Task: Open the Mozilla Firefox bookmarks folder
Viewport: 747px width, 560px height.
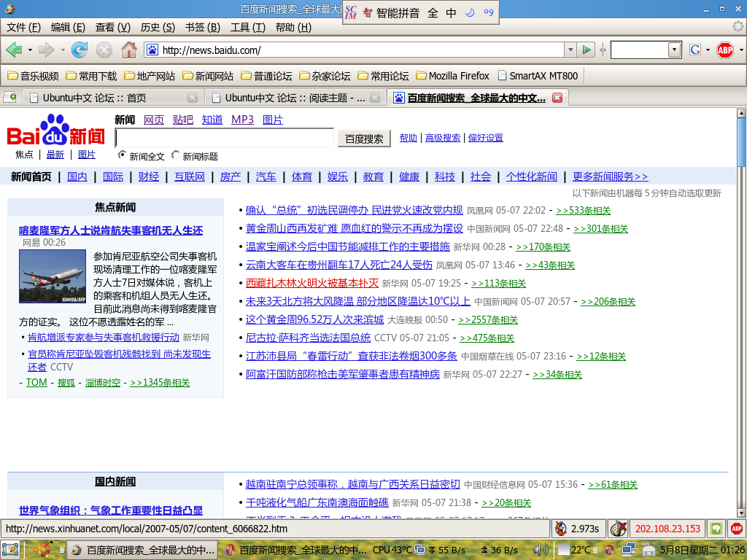Action: (x=452, y=76)
